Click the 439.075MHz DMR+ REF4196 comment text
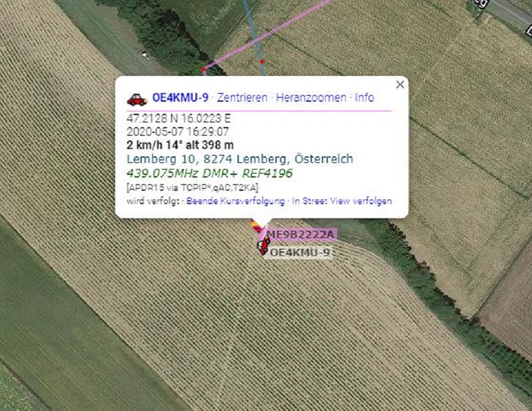Viewport: 532px width, 411px height. point(209,174)
